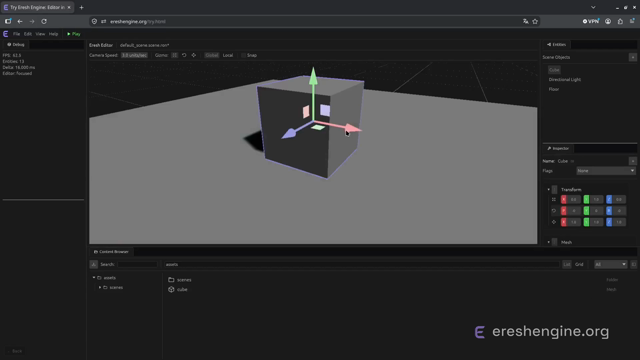Select cube mesh asset in list
The image size is (640, 360).
pyautogui.click(x=182, y=289)
